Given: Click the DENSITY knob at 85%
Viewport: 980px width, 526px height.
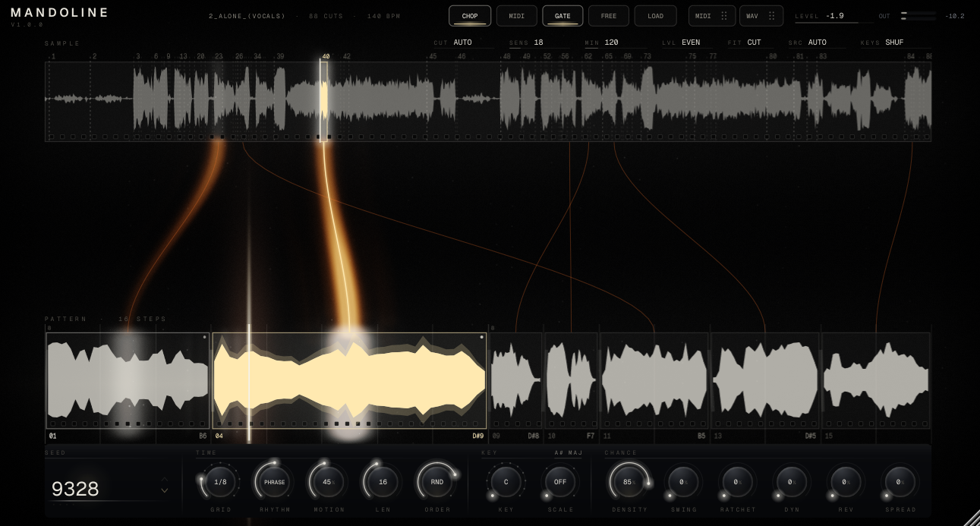Looking at the screenshot, I should 629,482.
